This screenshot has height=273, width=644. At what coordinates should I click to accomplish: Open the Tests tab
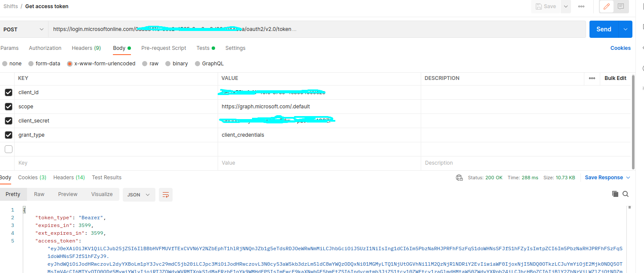pyautogui.click(x=206, y=48)
